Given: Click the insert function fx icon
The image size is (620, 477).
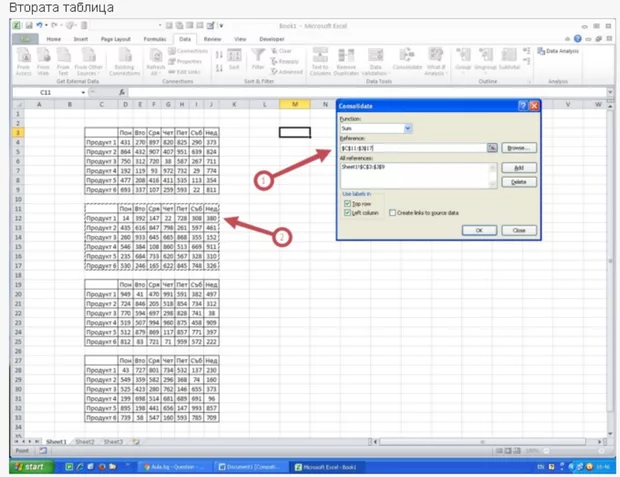Looking at the screenshot, I should [122, 92].
